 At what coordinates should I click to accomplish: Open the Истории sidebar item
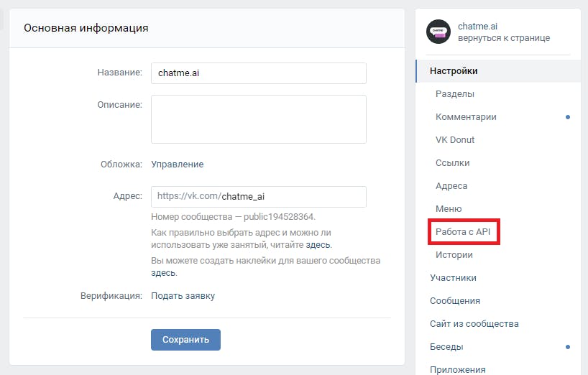click(454, 255)
